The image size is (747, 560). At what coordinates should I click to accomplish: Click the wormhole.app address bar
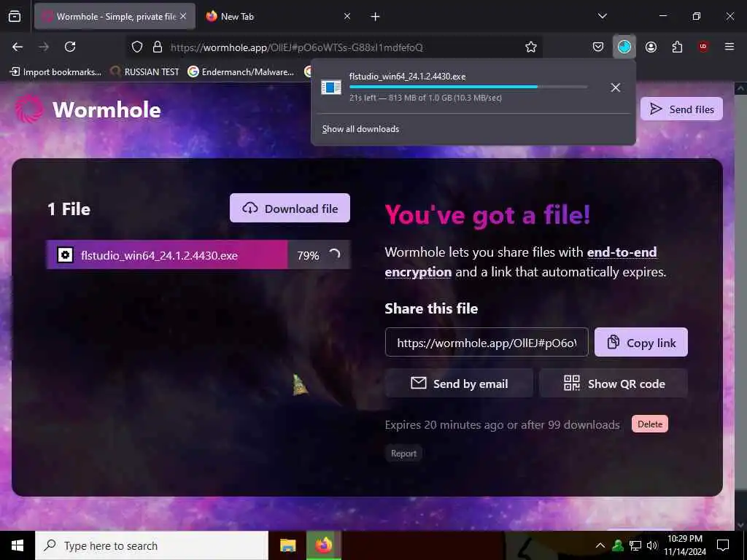click(333, 47)
